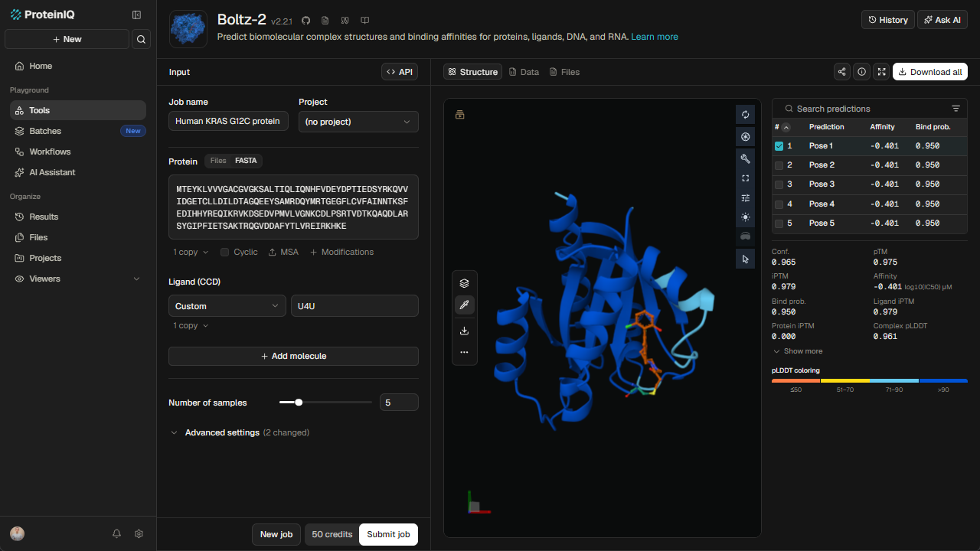Open viewer settings sliders icon
Screen dimensions: 980x551
[745, 197]
